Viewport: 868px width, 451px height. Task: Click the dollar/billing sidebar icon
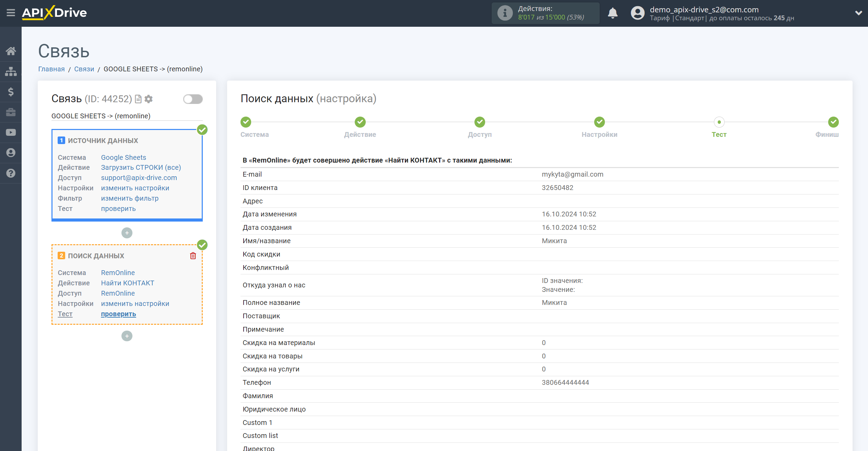[x=10, y=91]
